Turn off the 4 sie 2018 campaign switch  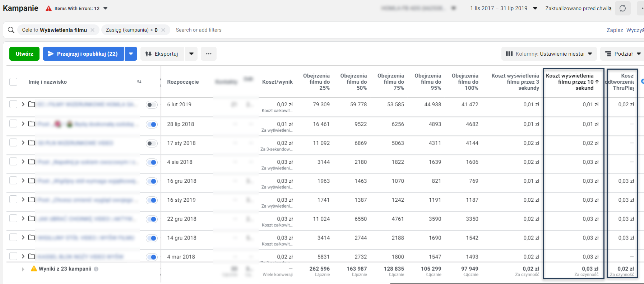coord(152,162)
